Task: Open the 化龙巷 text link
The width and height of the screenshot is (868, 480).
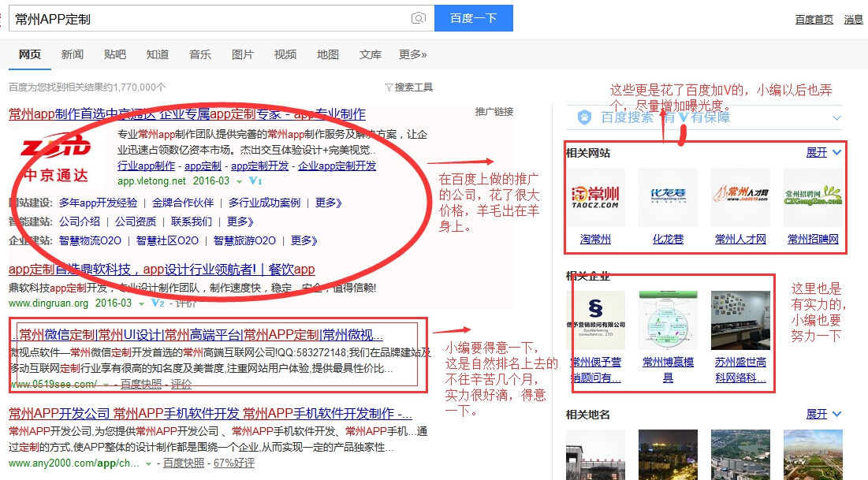Action: (x=669, y=239)
